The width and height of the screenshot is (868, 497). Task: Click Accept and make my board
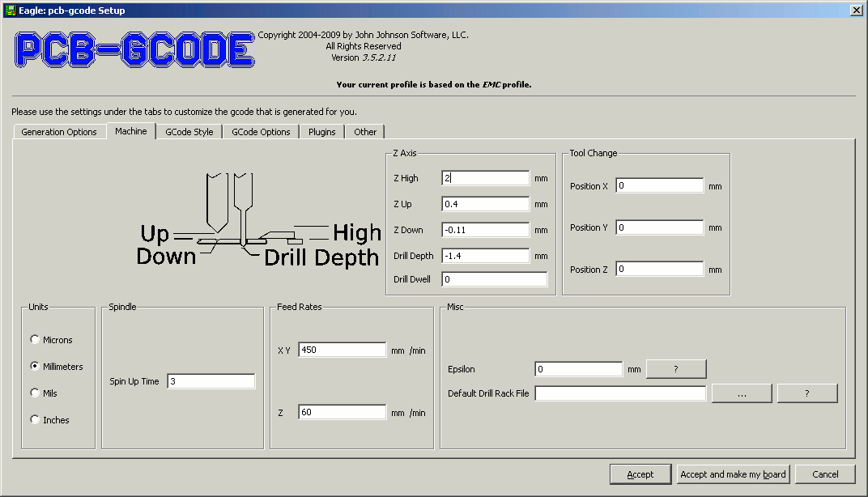point(733,474)
